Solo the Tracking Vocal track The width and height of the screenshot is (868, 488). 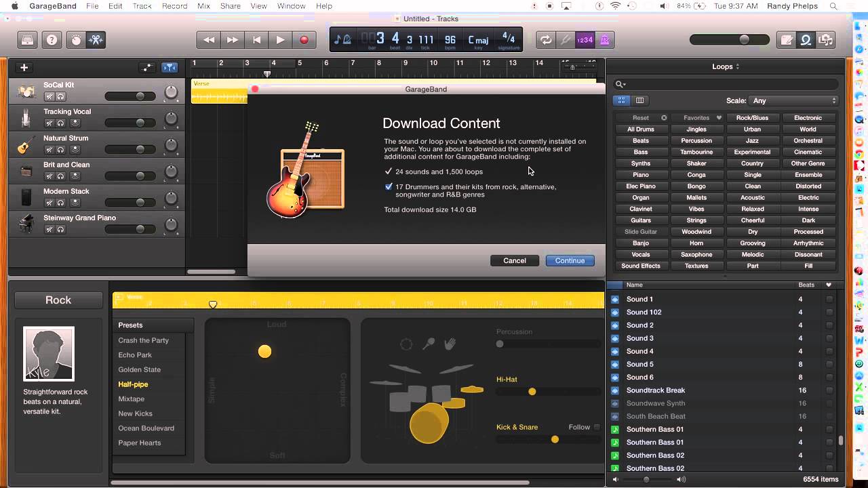[60, 123]
